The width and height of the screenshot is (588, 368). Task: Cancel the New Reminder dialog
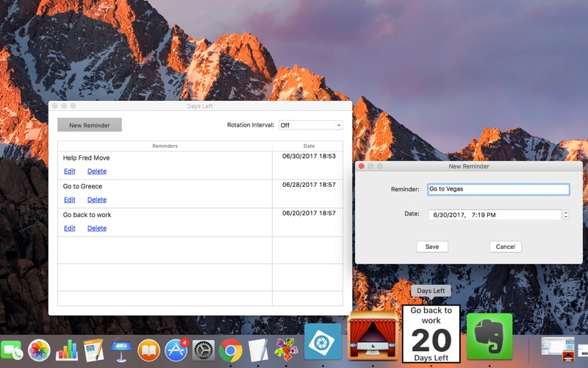point(506,247)
